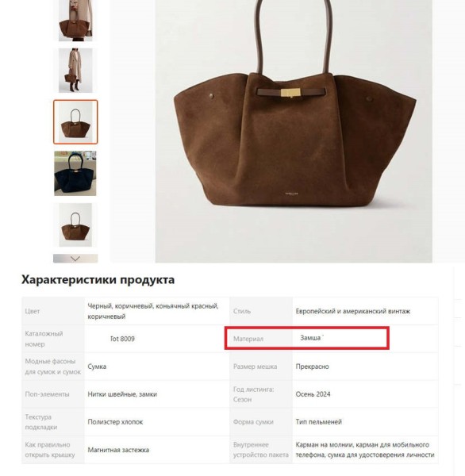Click the 'Характеристики продукта' heading

pyautogui.click(x=98, y=279)
